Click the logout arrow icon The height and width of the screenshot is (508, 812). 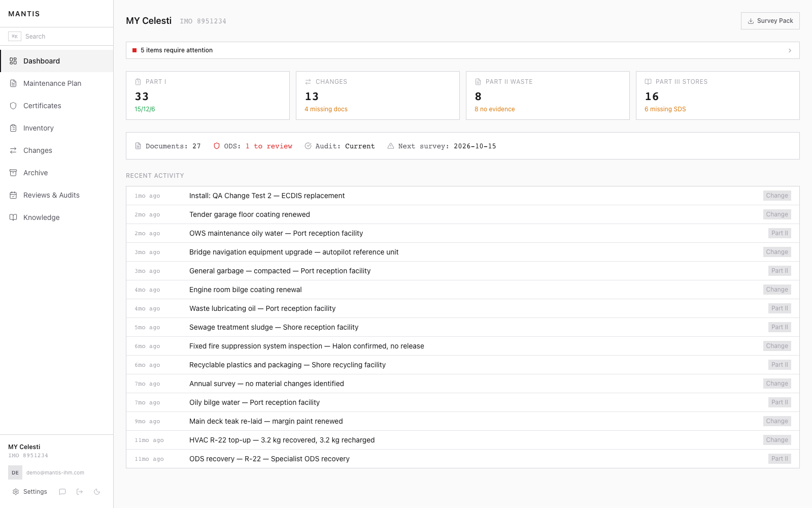coord(80,492)
